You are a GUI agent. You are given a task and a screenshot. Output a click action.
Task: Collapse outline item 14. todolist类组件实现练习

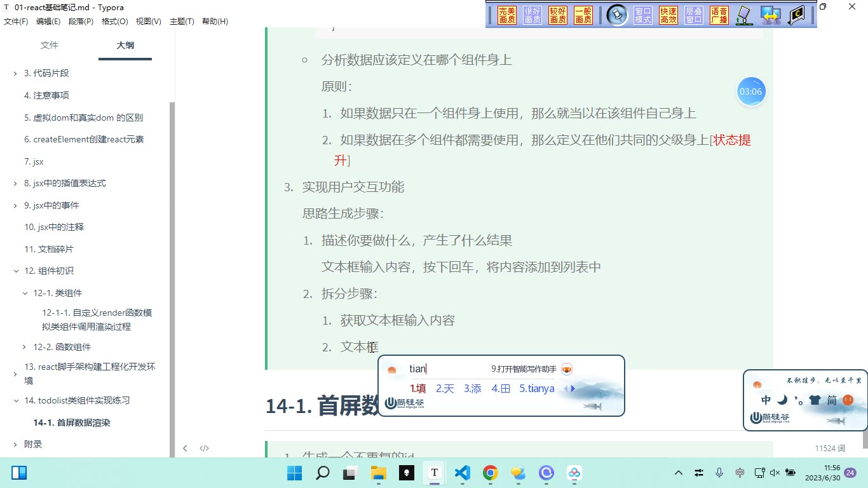pos(16,401)
